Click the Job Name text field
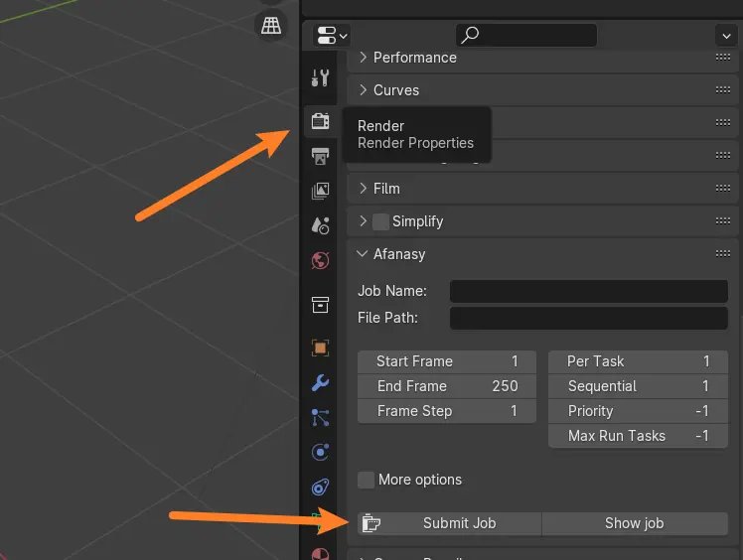 [x=588, y=291]
